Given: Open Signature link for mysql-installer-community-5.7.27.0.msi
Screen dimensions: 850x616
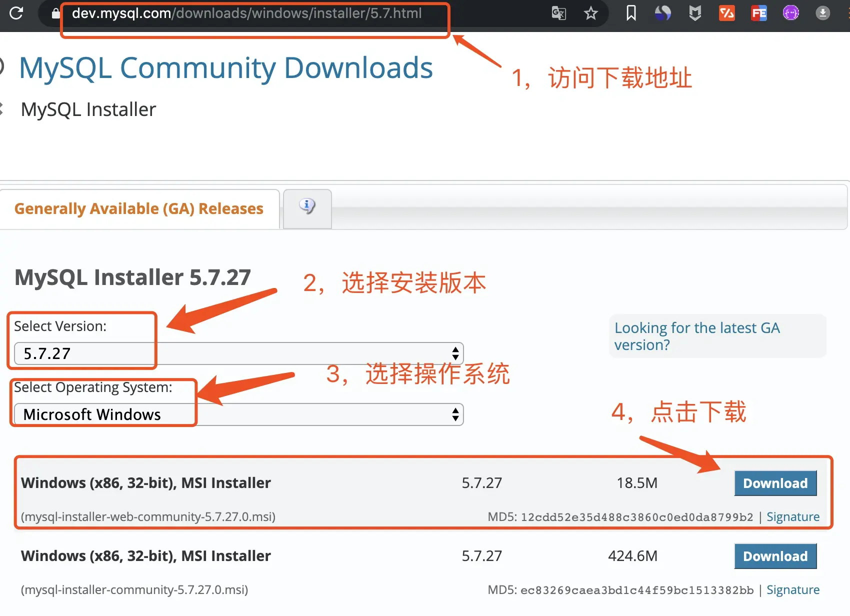Looking at the screenshot, I should [793, 590].
